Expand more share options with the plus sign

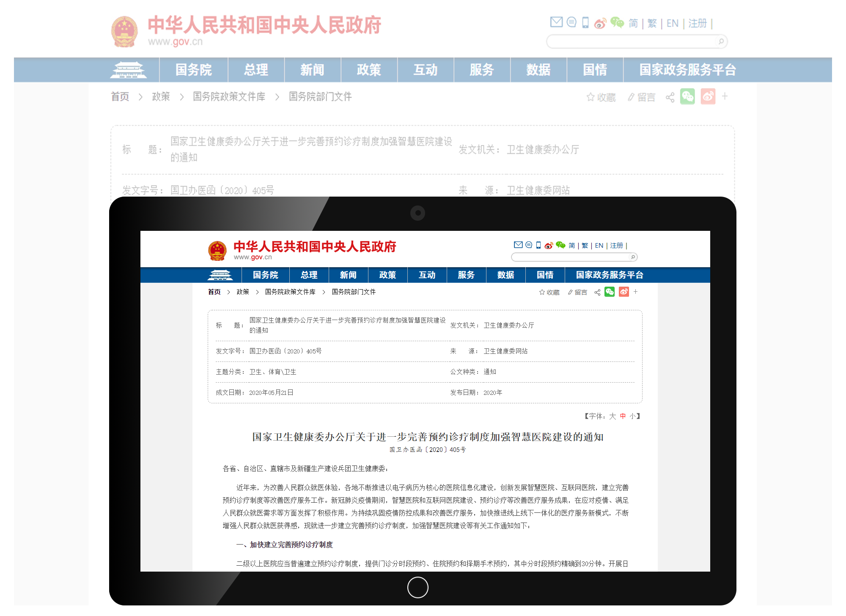[636, 292]
